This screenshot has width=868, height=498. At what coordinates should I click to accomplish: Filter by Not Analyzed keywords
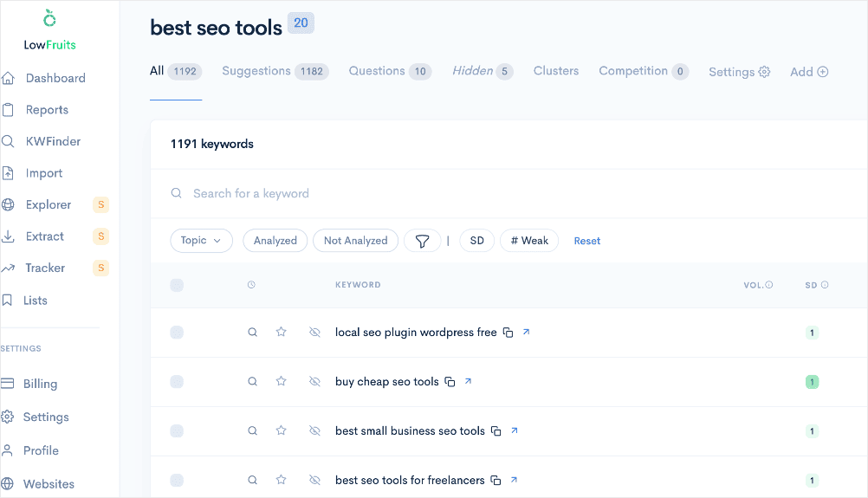(x=355, y=241)
